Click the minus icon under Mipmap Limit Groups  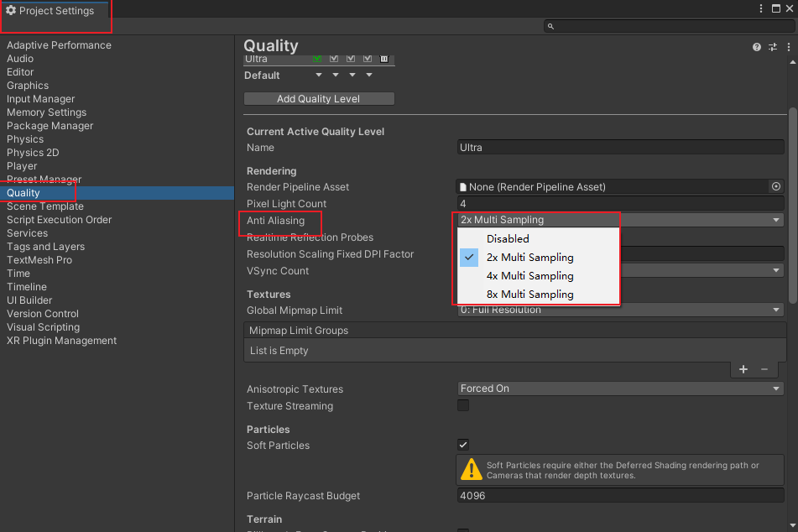pyautogui.click(x=764, y=369)
